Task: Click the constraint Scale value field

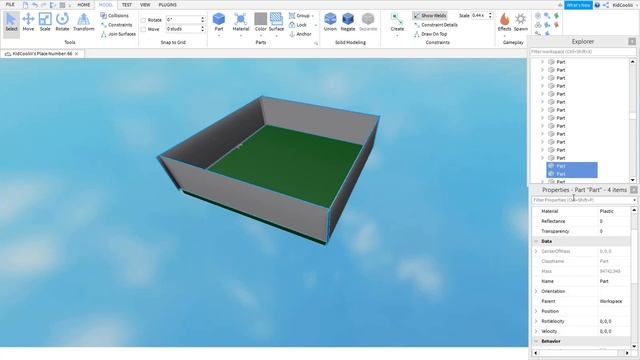Action: (x=479, y=16)
